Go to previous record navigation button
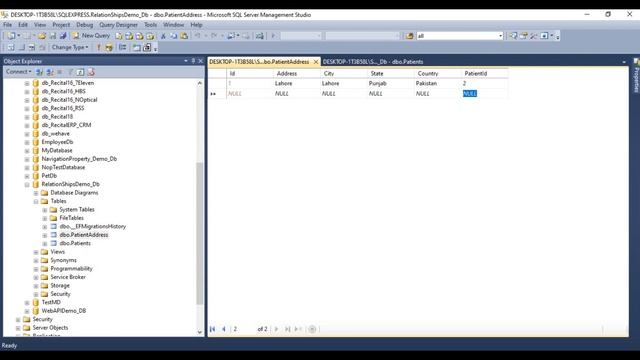The image size is (640, 360). [x=224, y=329]
